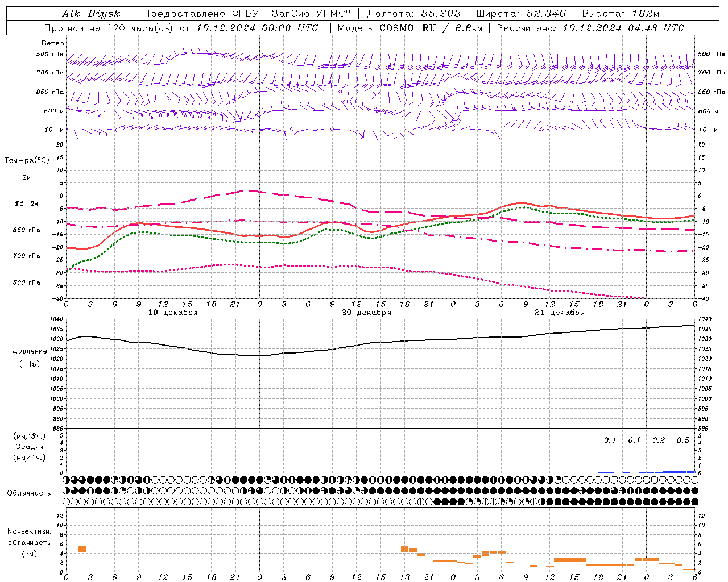Image resolution: width=728 pixels, height=582 pixels.
Task: Select the 10 м wind level label on left
Action: point(55,130)
